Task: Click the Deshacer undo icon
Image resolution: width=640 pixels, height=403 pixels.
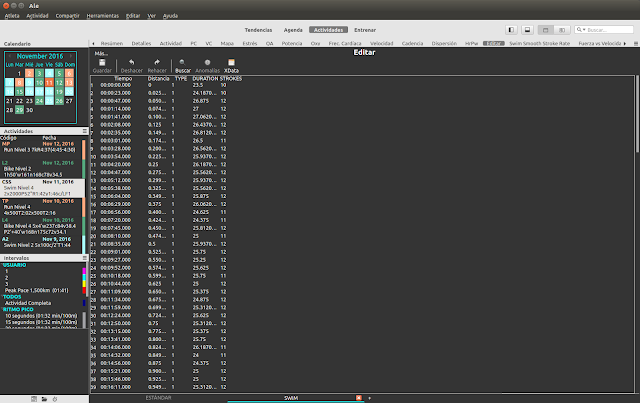Action: point(131,62)
